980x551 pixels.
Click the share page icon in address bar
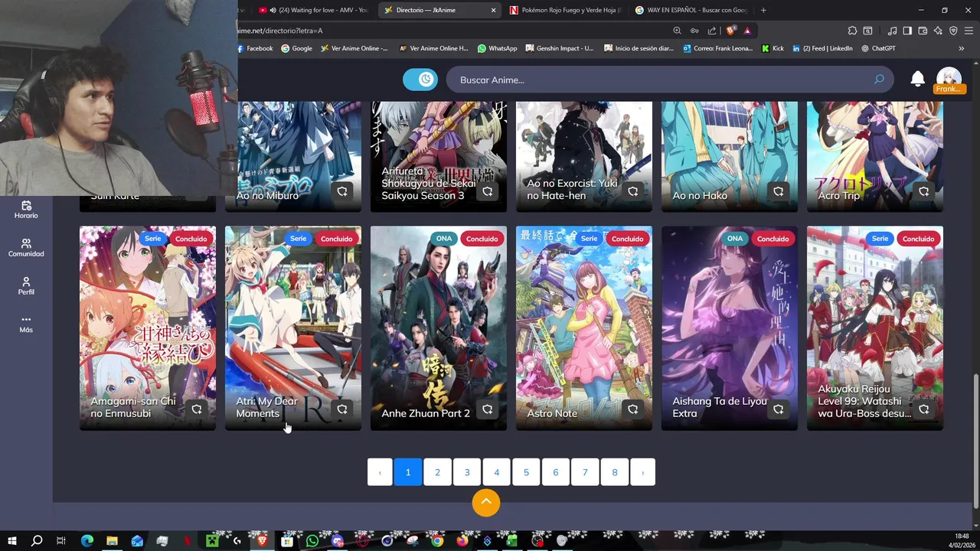tap(712, 31)
